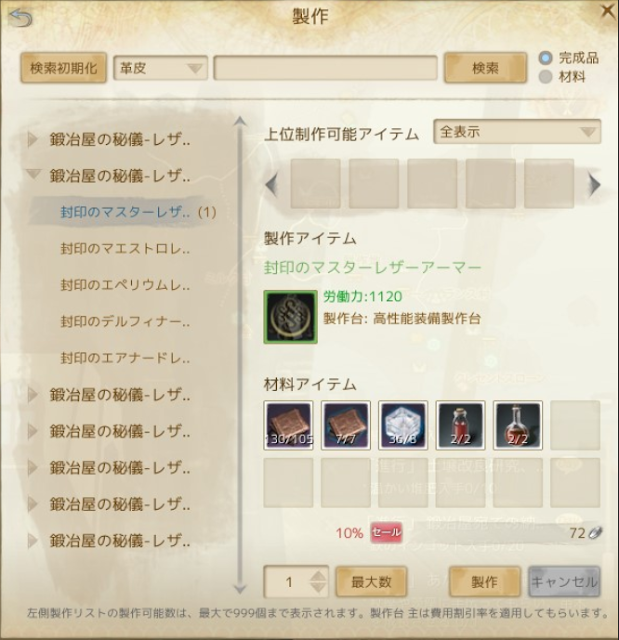Click the back arrow icon

pos(21,19)
